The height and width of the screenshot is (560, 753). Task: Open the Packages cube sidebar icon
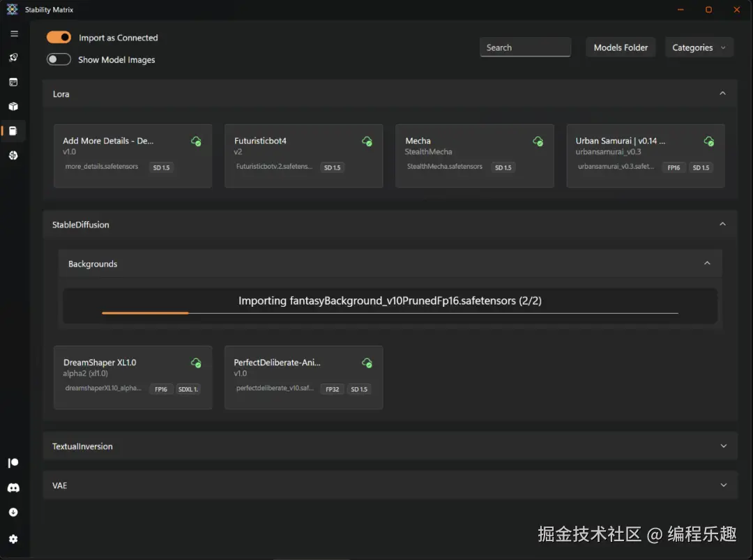pyautogui.click(x=13, y=107)
